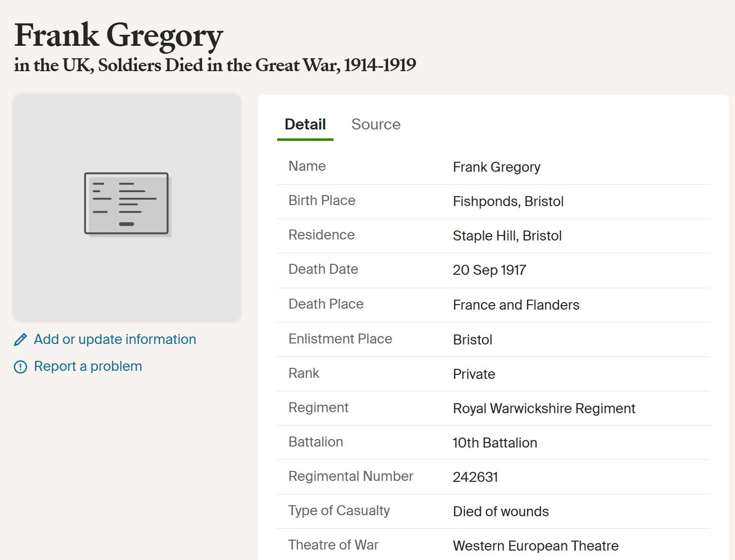Screen dimensions: 735x560
Task: Click the pencil edit icon
Action: (x=20, y=339)
